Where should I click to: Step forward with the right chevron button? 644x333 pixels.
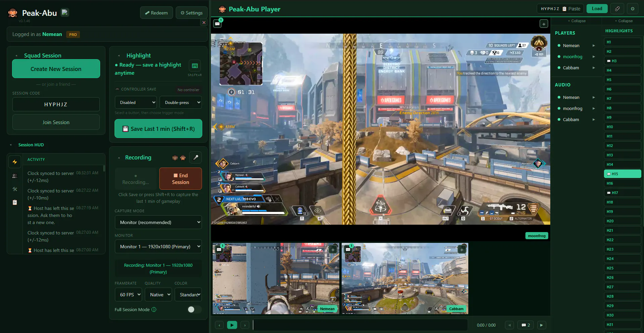click(245, 325)
